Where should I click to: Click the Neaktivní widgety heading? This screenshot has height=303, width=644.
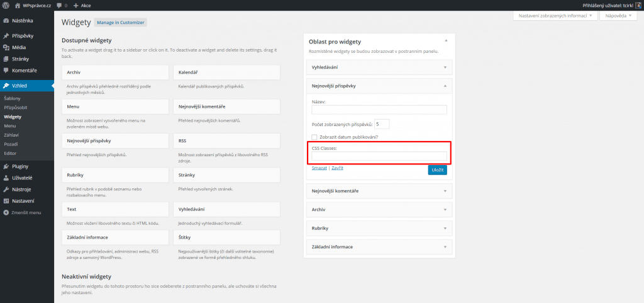(x=86, y=277)
